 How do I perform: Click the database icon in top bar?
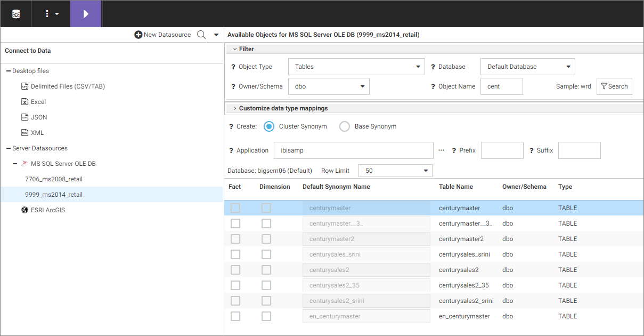16,14
